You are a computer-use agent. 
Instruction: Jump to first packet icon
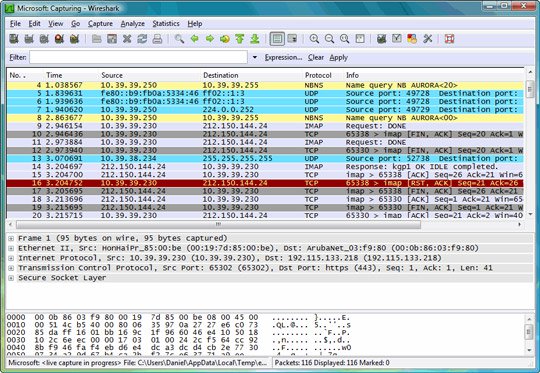240,39
